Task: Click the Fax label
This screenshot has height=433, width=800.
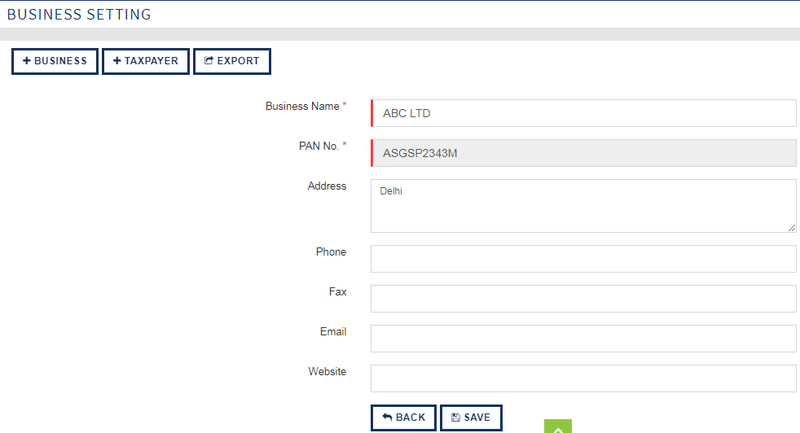Action: [338, 292]
